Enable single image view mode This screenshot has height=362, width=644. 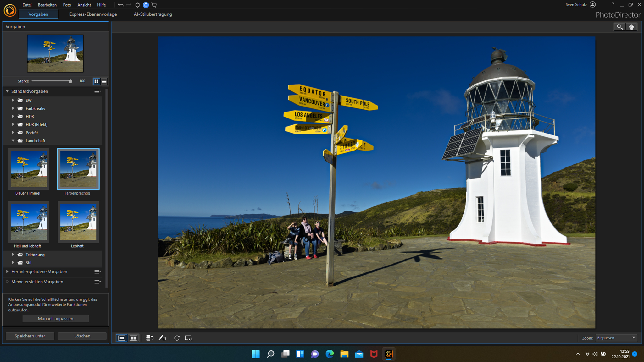pos(121,338)
